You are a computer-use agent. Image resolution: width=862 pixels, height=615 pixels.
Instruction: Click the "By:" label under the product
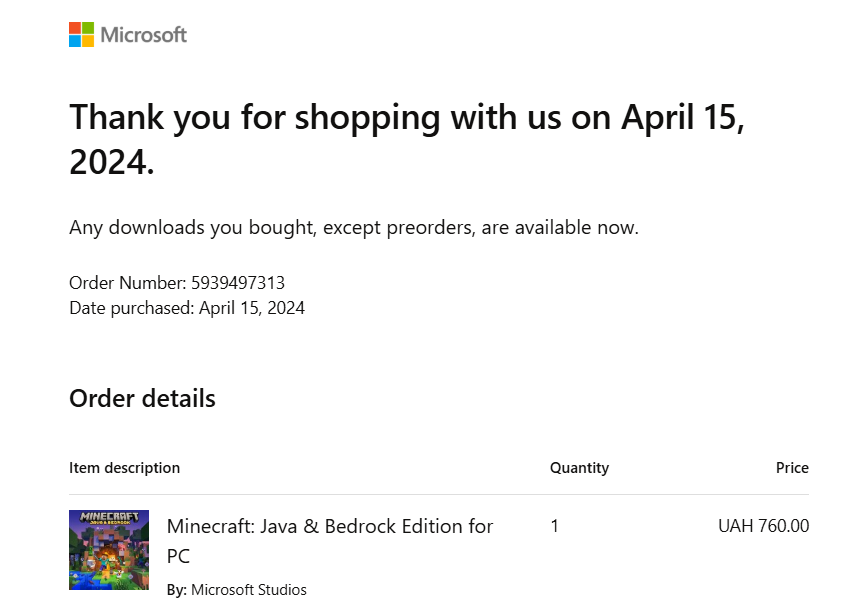pyautogui.click(x=176, y=589)
